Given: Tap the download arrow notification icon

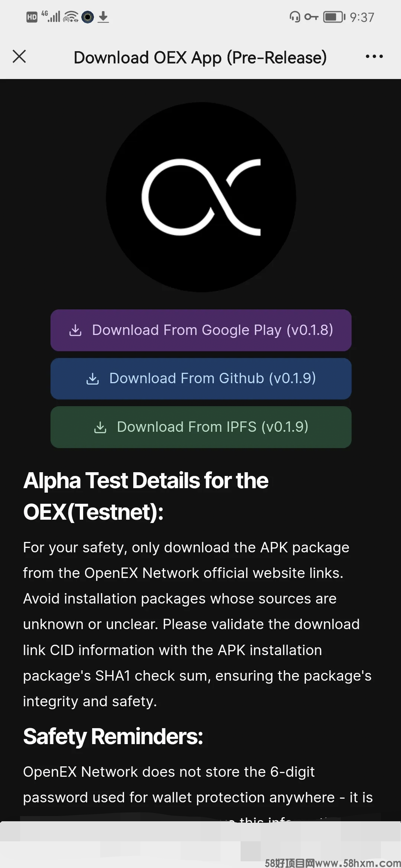Looking at the screenshot, I should coord(103,17).
